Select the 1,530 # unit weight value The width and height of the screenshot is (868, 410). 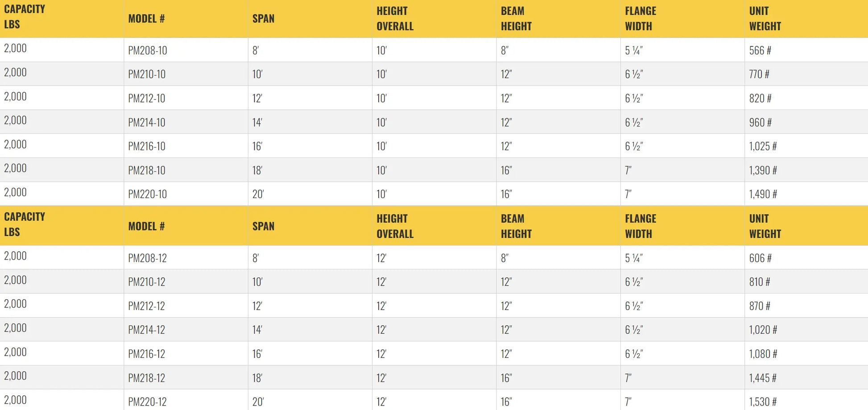(763, 402)
